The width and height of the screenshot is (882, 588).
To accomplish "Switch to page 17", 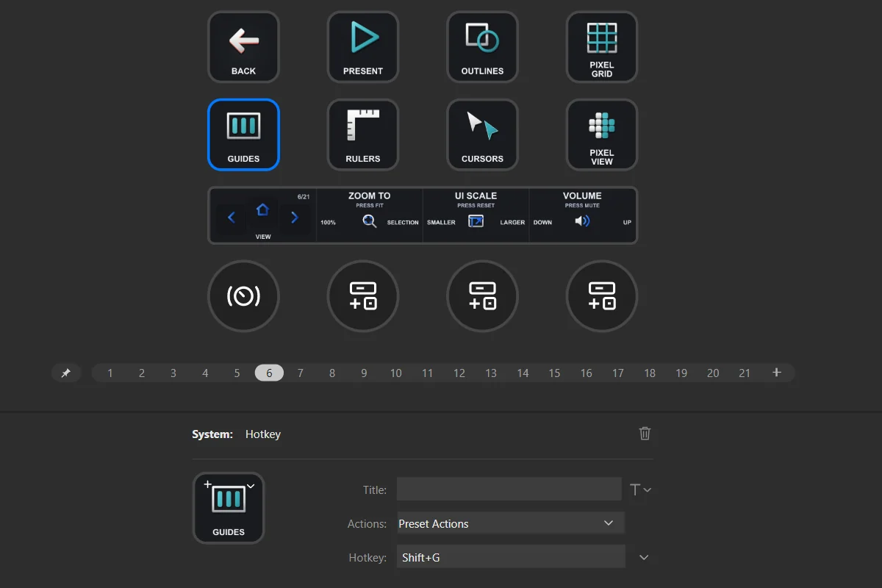I will (618, 373).
